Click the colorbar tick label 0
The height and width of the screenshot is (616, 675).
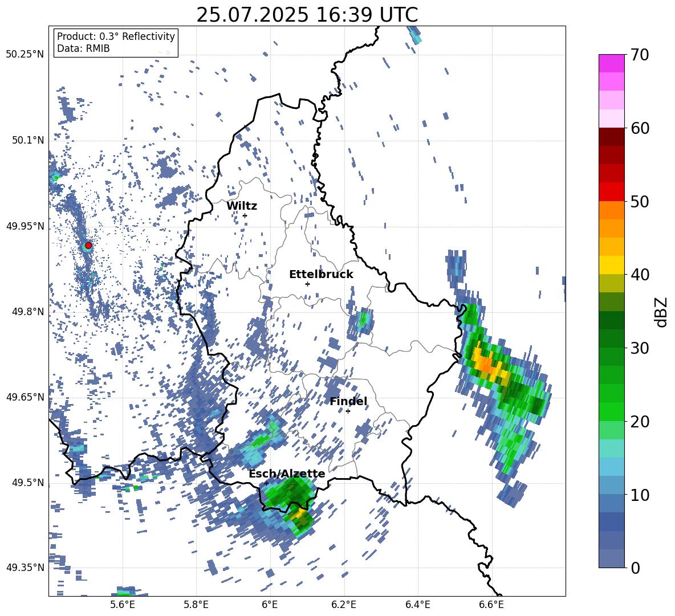tap(635, 568)
